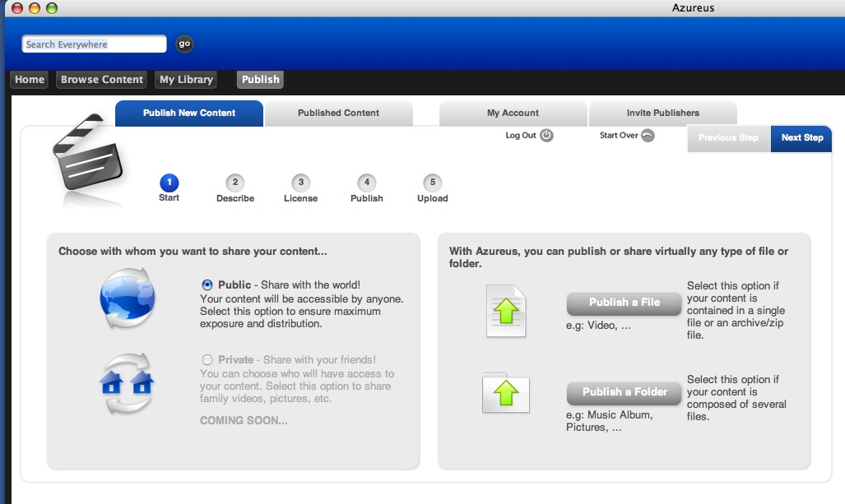Click the file upload arrow icon

[x=506, y=312]
